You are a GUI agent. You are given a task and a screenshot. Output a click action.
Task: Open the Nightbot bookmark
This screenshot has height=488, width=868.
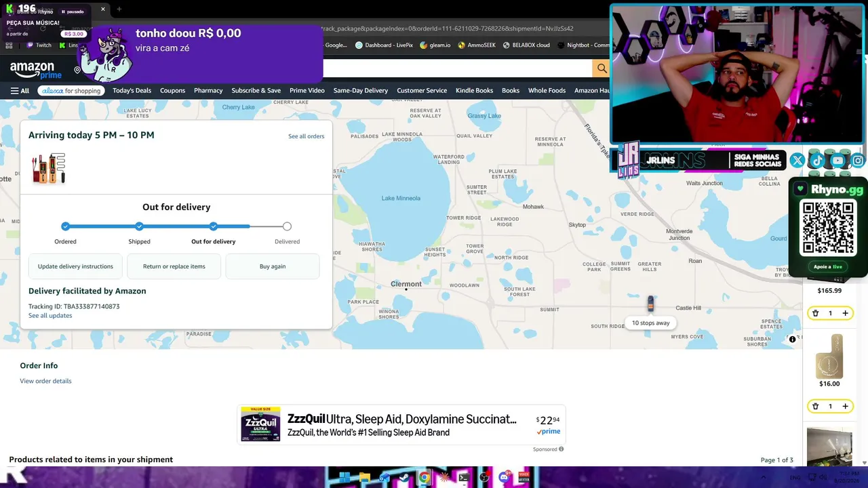583,45
